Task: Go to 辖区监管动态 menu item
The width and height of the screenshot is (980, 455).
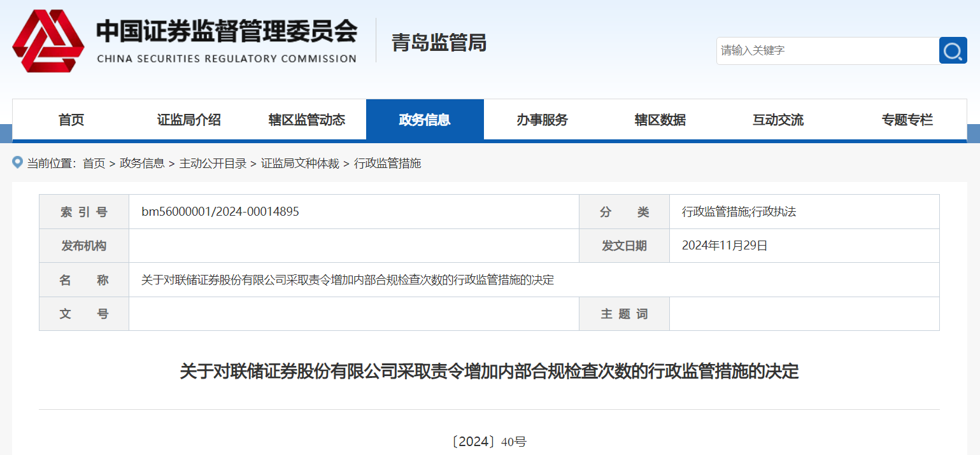Action: click(x=307, y=120)
